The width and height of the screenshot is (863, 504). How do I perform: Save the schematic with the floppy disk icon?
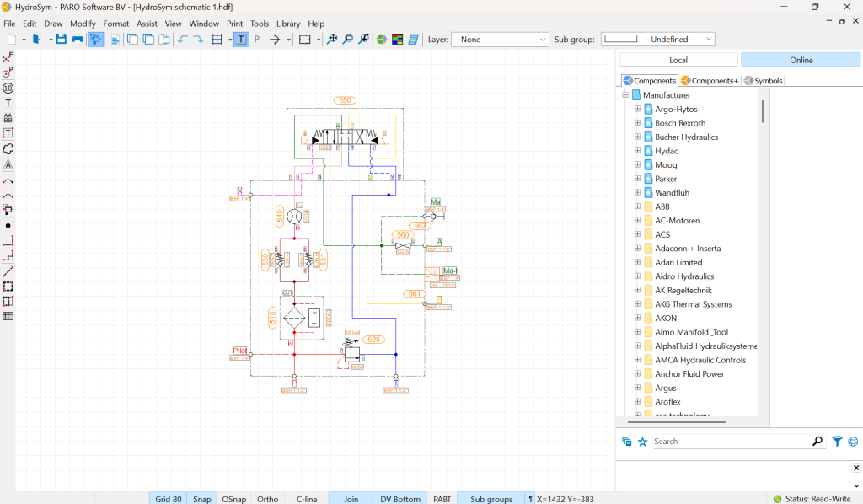click(x=61, y=39)
